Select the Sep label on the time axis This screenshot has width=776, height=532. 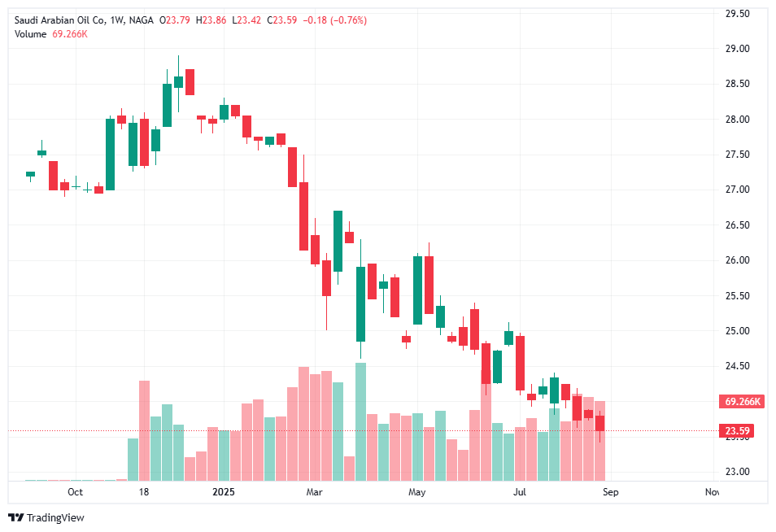point(611,492)
